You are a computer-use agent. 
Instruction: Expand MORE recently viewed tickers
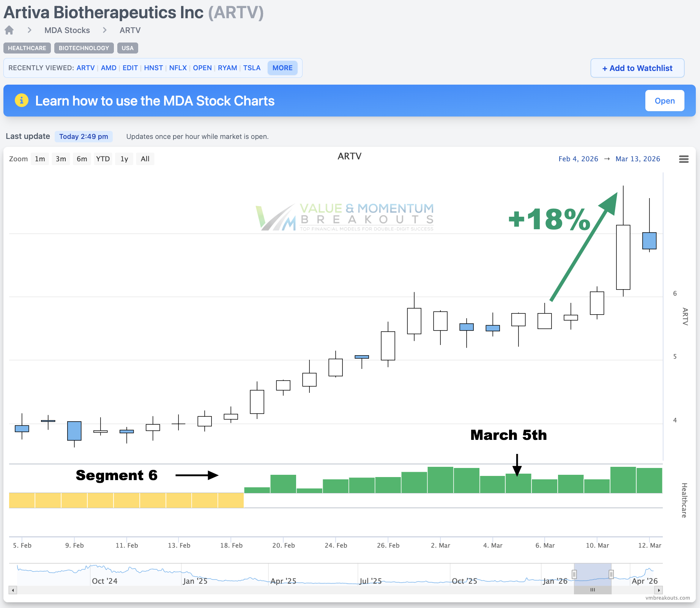pos(282,68)
